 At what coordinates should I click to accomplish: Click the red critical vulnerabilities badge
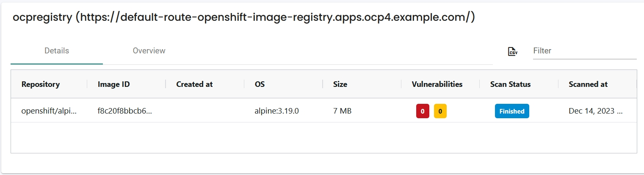(x=423, y=111)
